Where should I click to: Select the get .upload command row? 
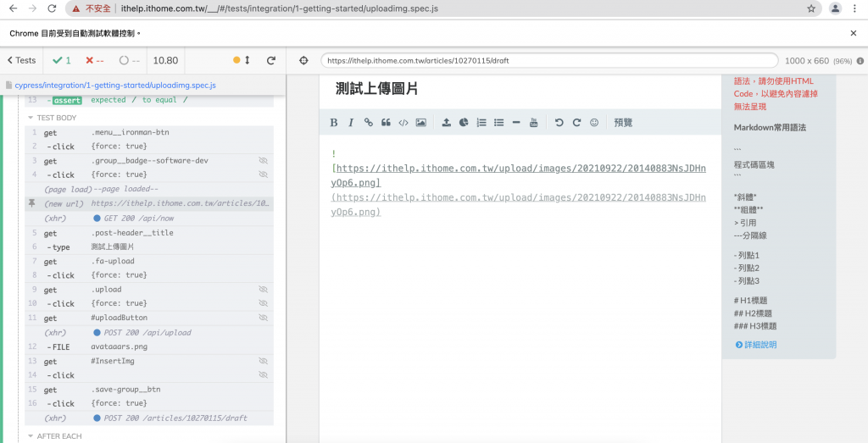(x=149, y=290)
